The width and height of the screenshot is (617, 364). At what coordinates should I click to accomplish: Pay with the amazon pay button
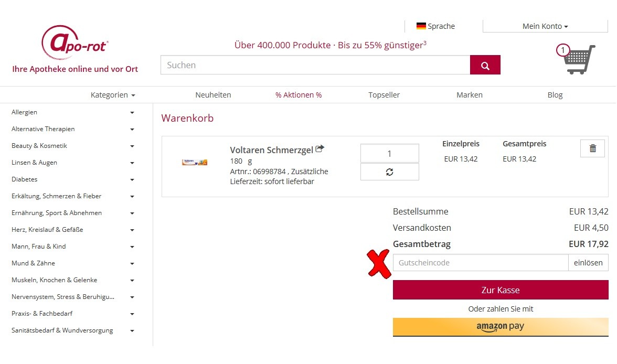[x=501, y=327]
